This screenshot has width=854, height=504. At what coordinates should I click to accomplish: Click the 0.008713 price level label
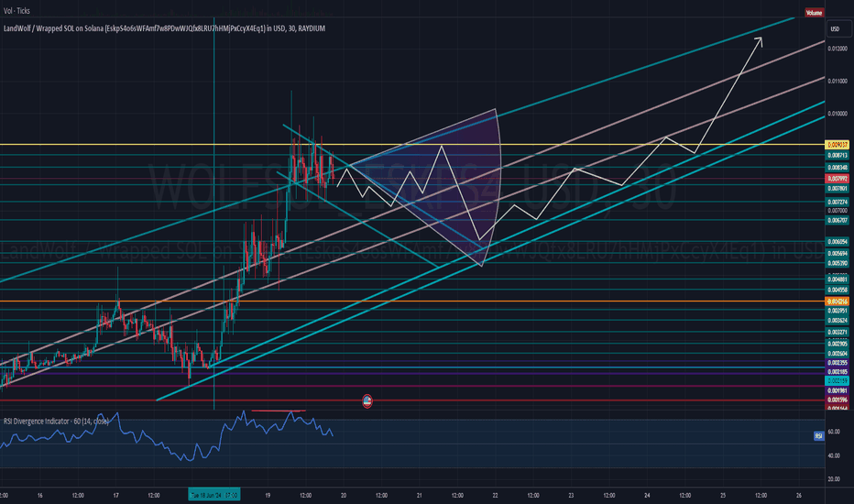(x=838, y=155)
